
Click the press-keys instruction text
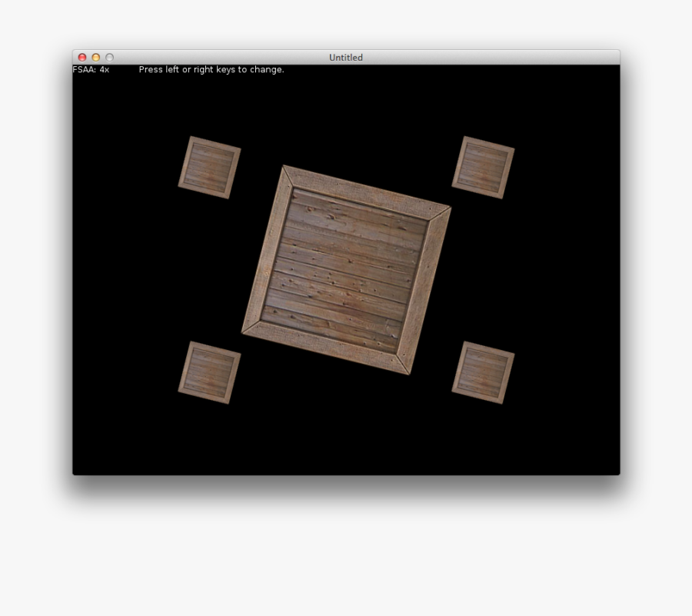point(211,69)
